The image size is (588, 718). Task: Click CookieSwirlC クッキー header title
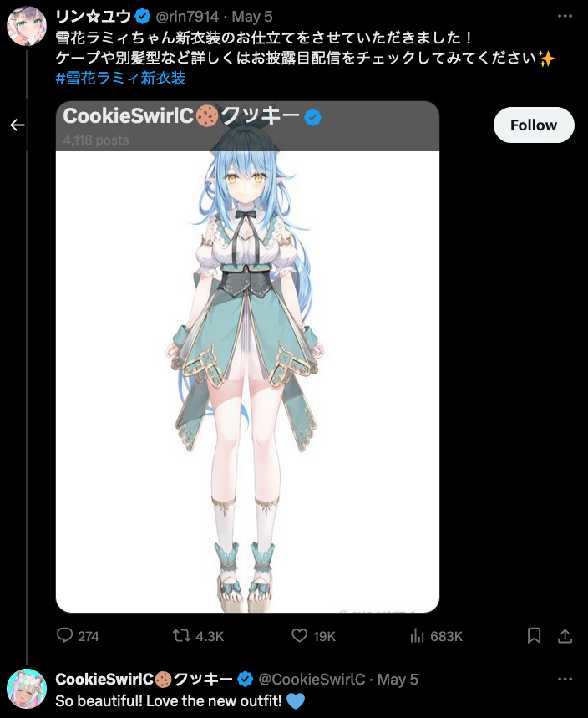tap(181, 116)
